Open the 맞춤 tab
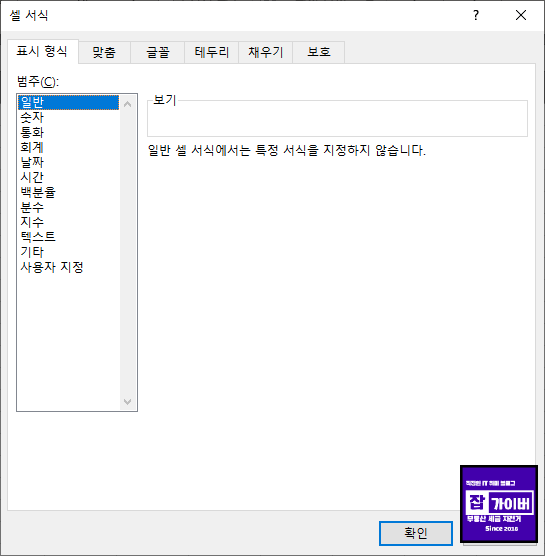545x556 pixels. (104, 52)
